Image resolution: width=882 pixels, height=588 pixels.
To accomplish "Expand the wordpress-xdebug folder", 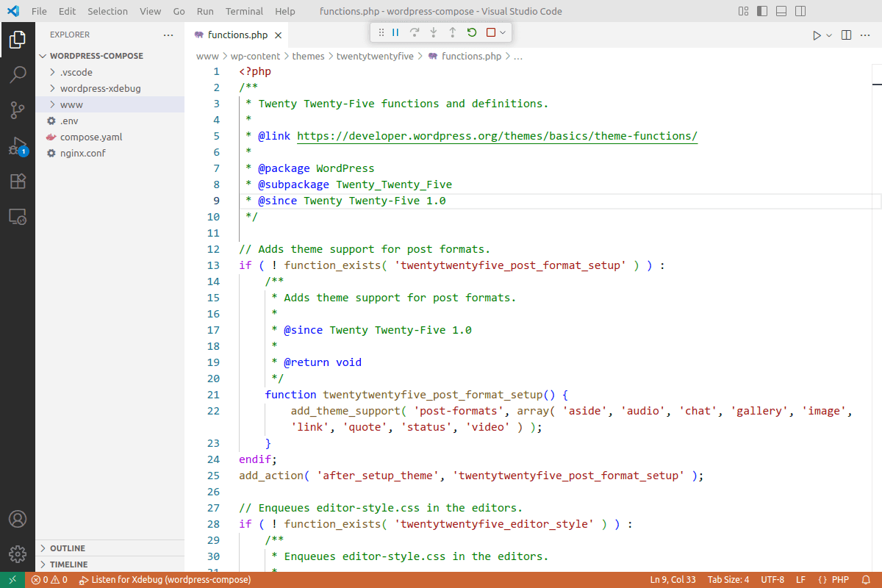I will (110, 88).
